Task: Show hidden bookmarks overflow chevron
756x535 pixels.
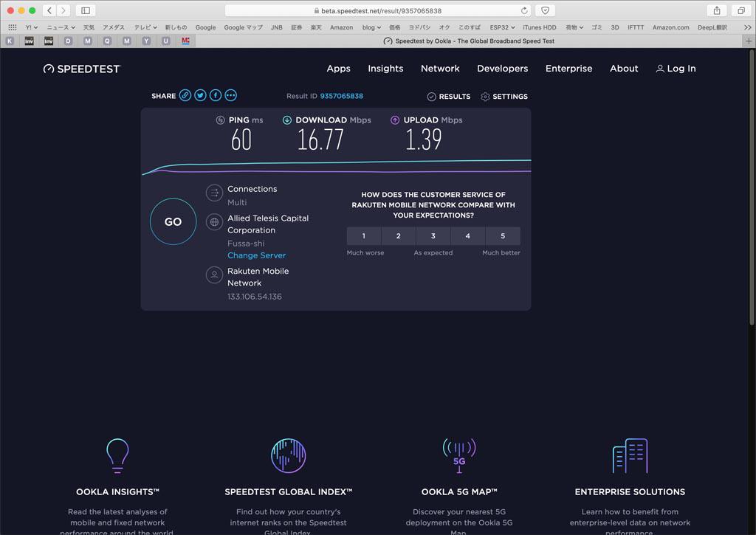Action: pos(748,27)
